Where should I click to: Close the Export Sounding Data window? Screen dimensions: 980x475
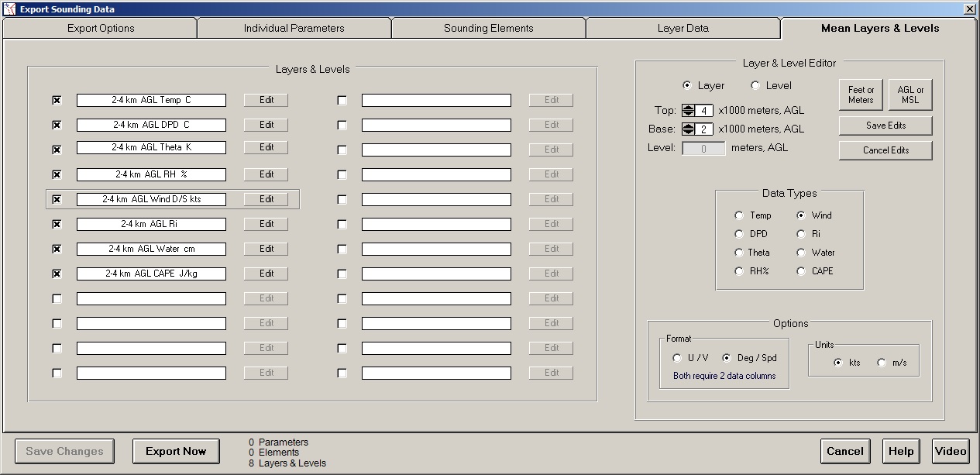click(x=970, y=9)
